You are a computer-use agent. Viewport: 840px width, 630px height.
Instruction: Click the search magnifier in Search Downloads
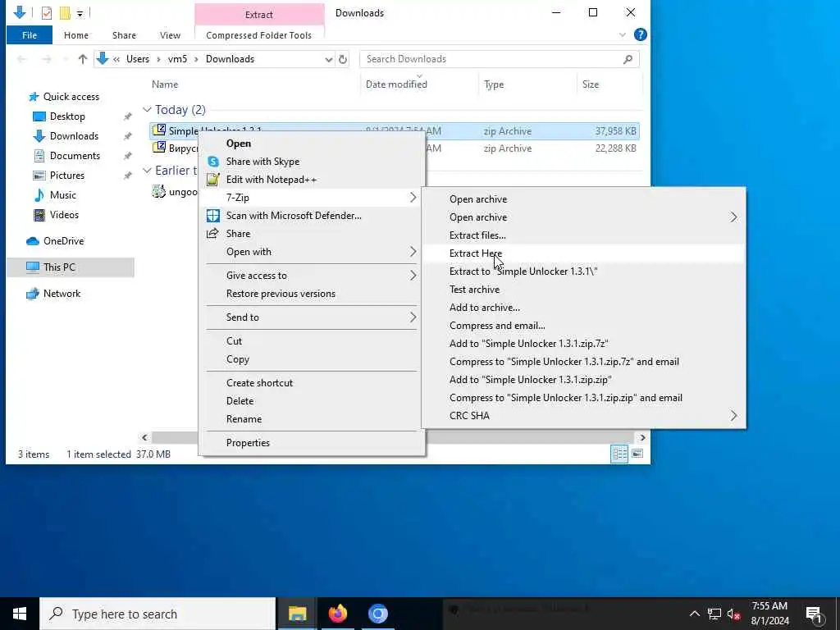[x=628, y=59]
